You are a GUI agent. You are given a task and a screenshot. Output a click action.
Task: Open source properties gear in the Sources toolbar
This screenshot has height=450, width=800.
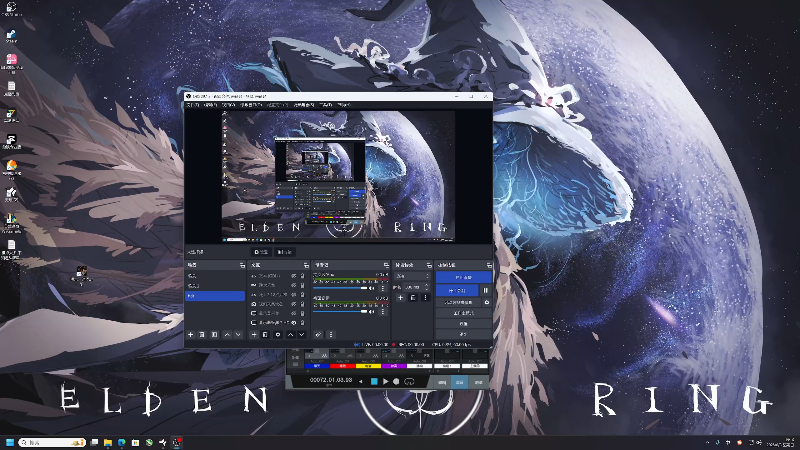pos(278,335)
